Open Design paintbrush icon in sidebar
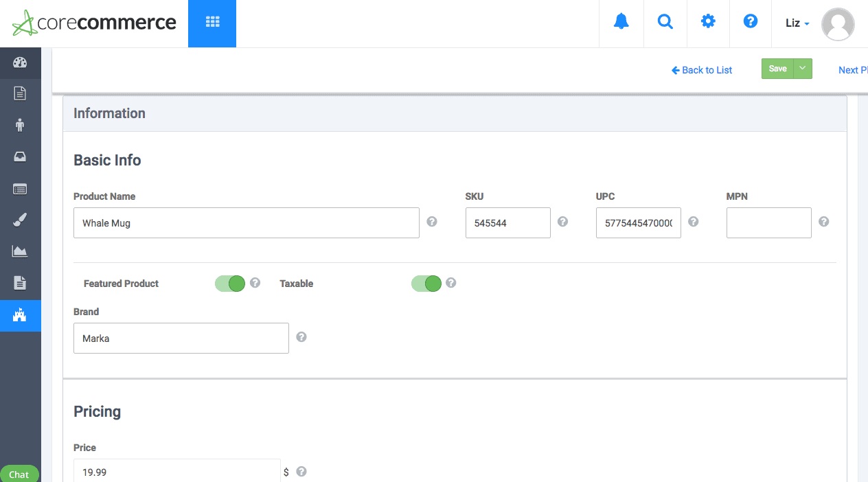This screenshot has height=482, width=868. pyautogui.click(x=20, y=220)
